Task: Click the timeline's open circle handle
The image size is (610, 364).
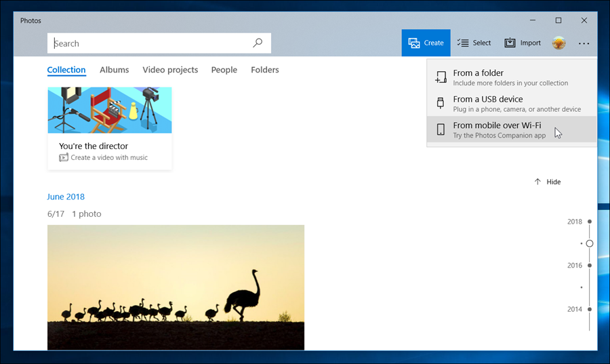Action: pos(590,243)
